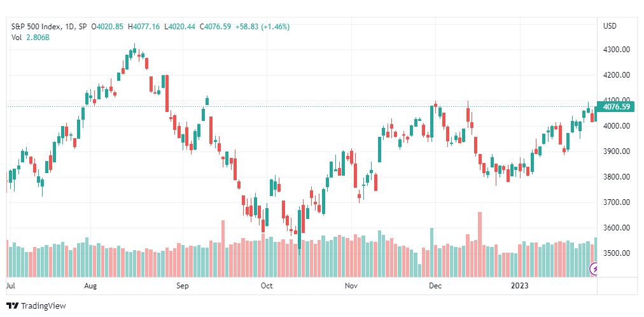
Task: Click the 2023 label on time axis
Action: (x=521, y=286)
